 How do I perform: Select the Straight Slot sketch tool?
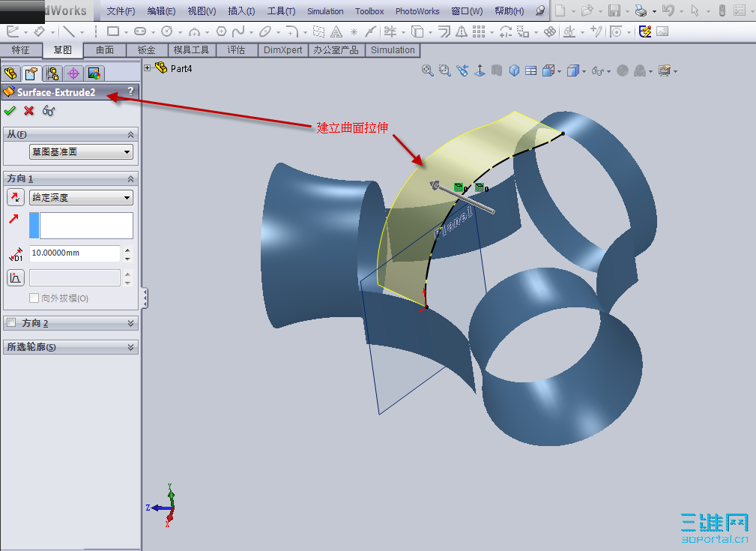[140, 31]
